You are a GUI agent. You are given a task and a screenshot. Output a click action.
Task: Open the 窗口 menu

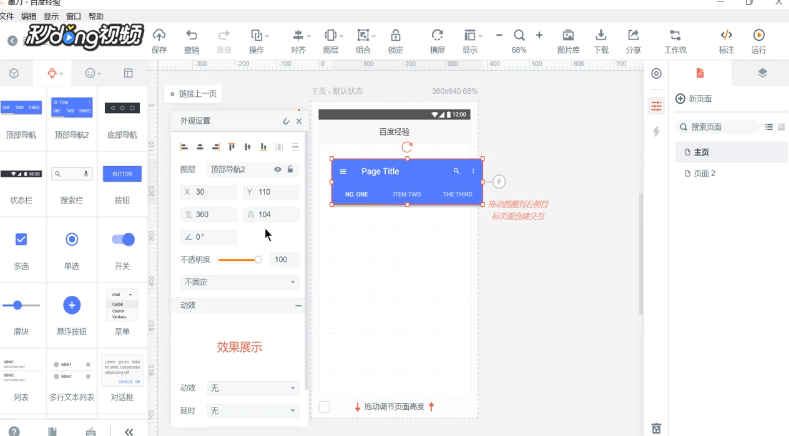73,16
